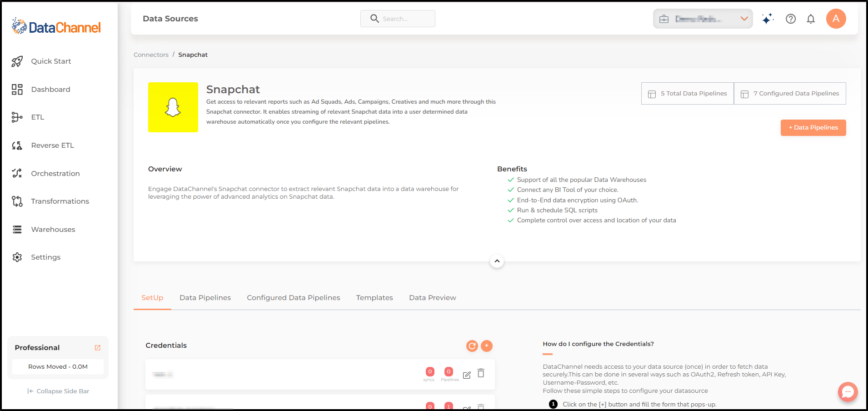Open the help question mark icon
Image resolution: width=868 pixels, height=411 pixels.
pos(791,19)
